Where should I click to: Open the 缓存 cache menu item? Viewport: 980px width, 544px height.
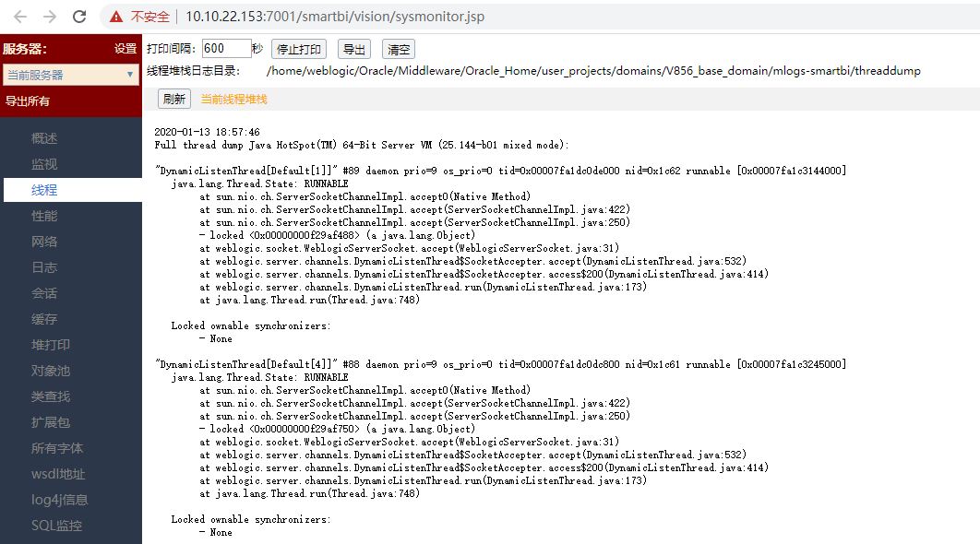pos(44,319)
